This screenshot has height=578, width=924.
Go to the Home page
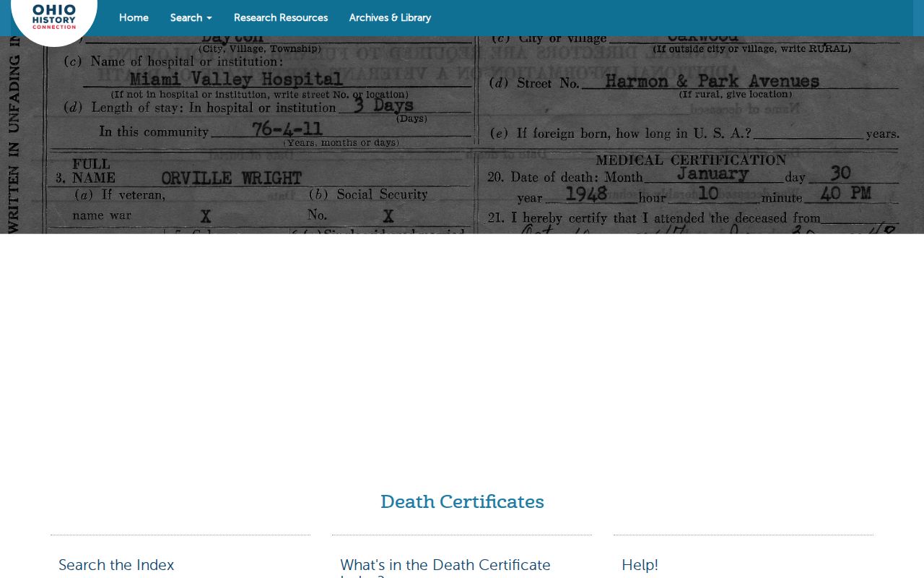click(x=134, y=17)
